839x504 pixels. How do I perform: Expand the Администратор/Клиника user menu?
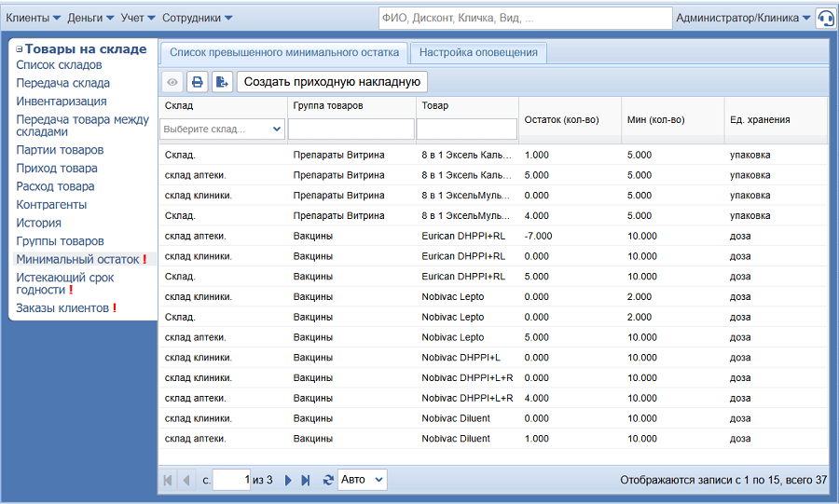[743, 18]
